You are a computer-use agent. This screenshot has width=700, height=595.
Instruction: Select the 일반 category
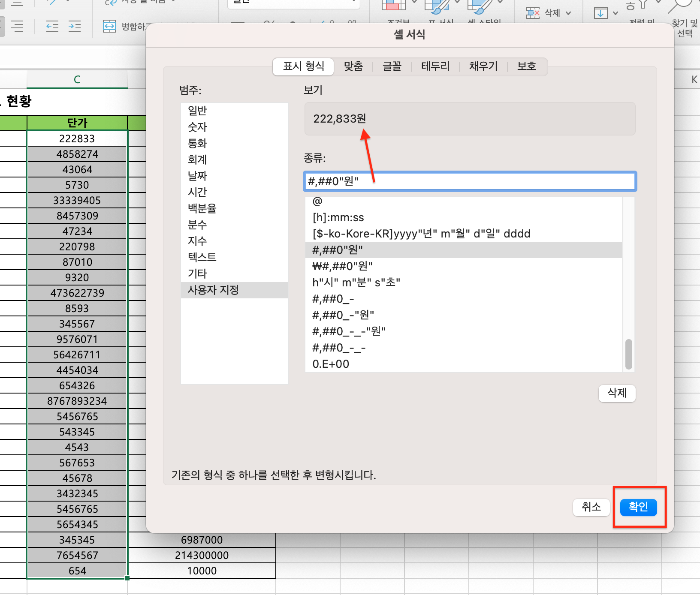pyautogui.click(x=235, y=111)
